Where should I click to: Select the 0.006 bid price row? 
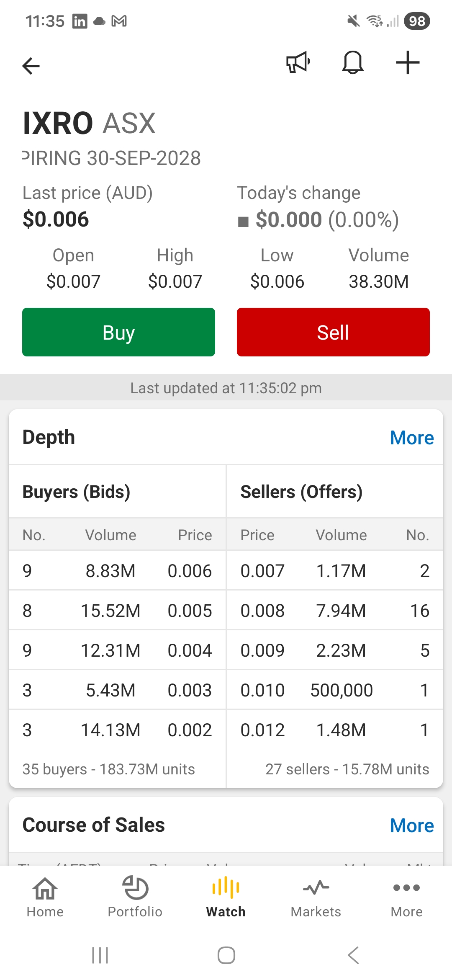point(117,571)
